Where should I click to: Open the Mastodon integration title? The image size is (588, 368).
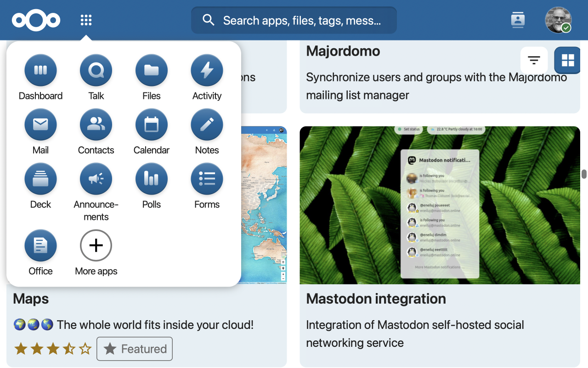pos(376,299)
